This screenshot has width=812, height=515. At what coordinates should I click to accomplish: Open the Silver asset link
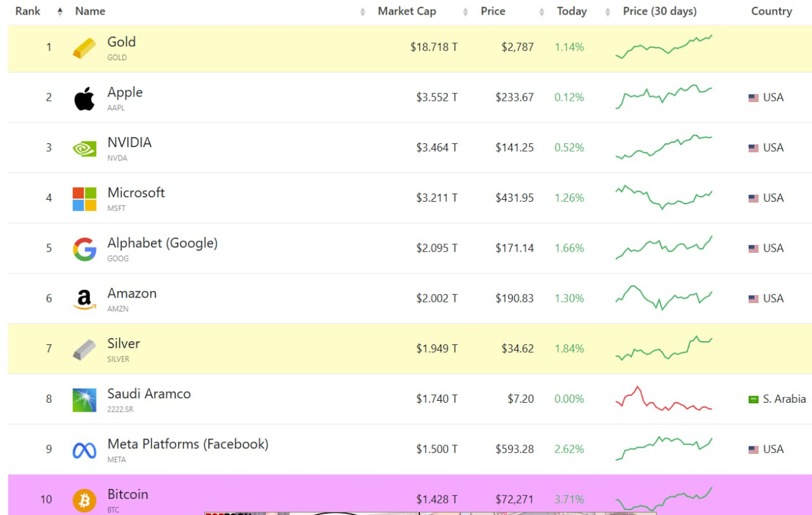point(124,343)
